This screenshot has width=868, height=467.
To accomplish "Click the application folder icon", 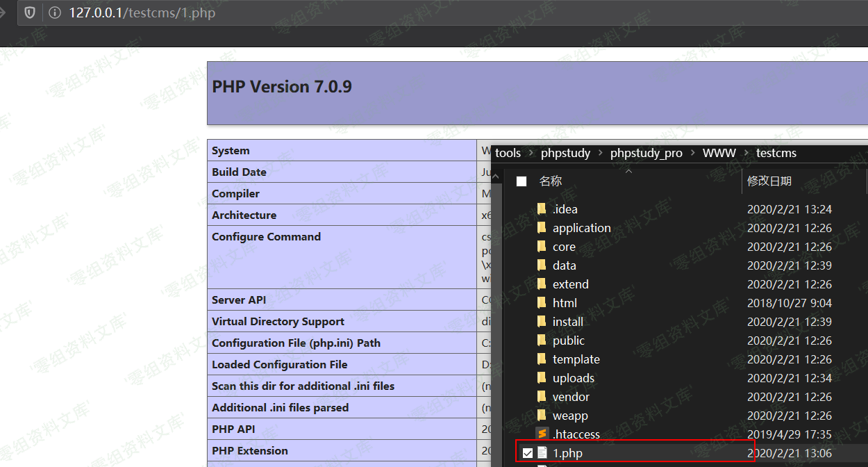I will pyautogui.click(x=542, y=228).
